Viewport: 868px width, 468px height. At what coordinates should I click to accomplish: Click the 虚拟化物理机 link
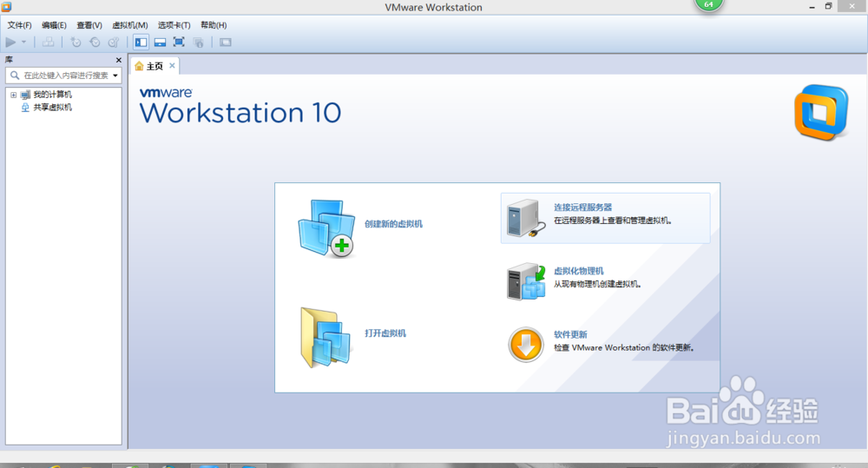(578, 271)
